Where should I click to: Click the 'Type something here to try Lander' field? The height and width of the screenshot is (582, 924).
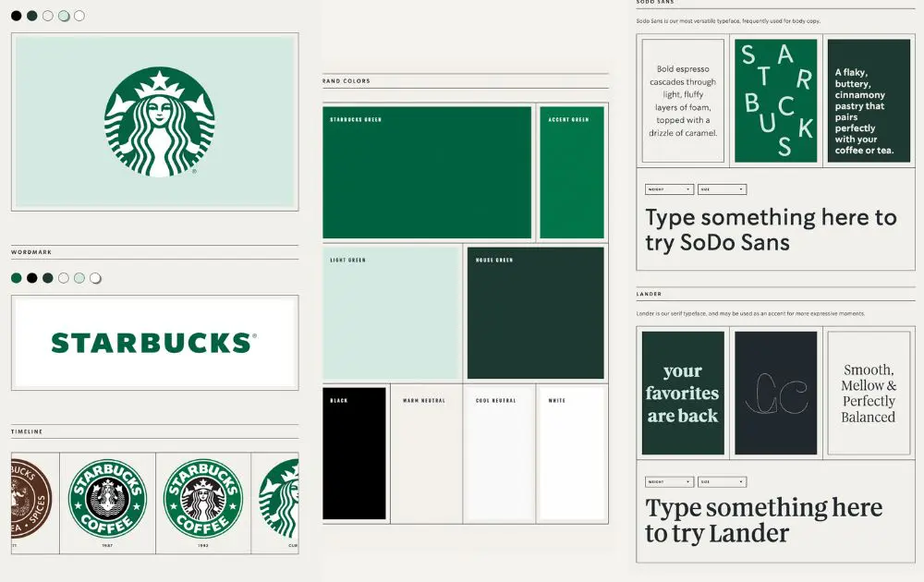coord(763,520)
